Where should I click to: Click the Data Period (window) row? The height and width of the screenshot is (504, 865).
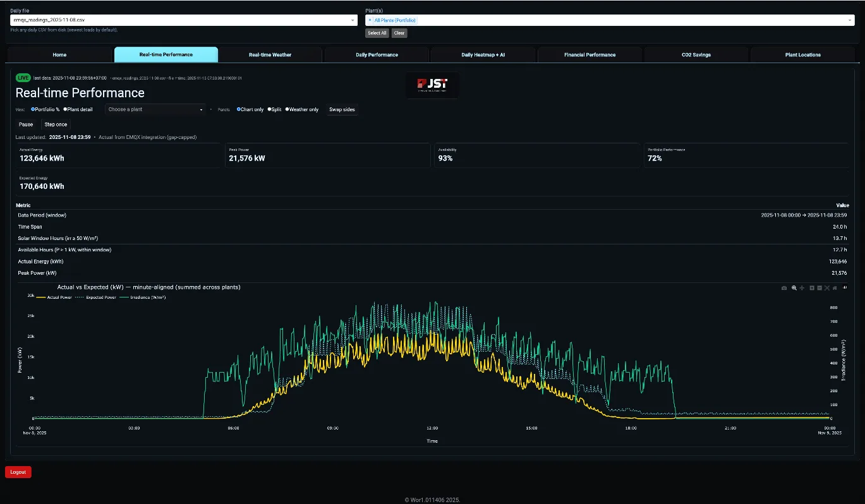point(433,215)
